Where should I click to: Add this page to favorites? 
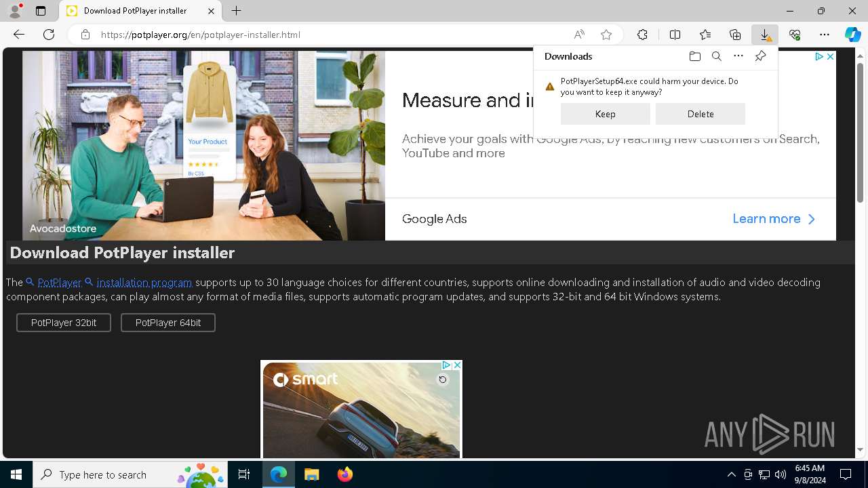(606, 35)
